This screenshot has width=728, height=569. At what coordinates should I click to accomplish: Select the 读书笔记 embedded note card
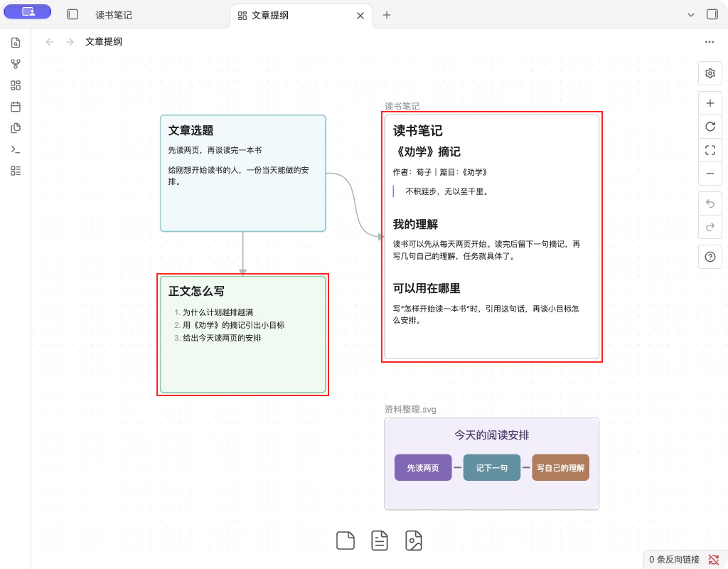click(x=492, y=237)
